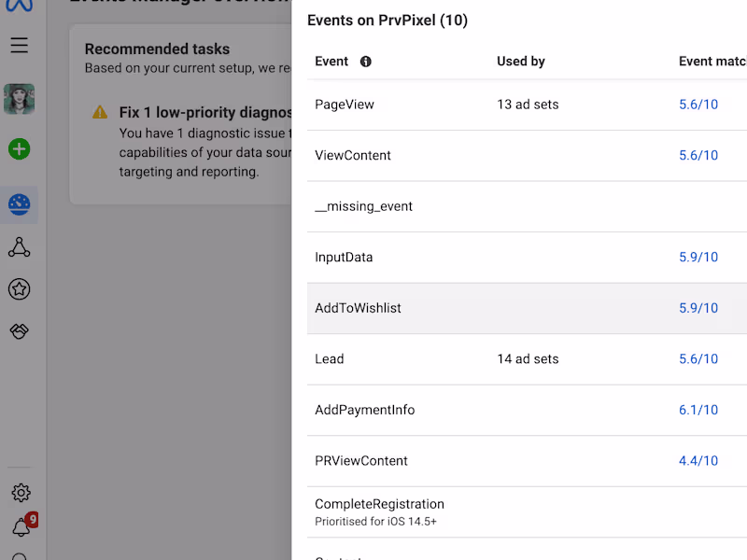This screenshot has height=560, width=747.
Task: Open the Custom conversions star icon
Action: 19,289
